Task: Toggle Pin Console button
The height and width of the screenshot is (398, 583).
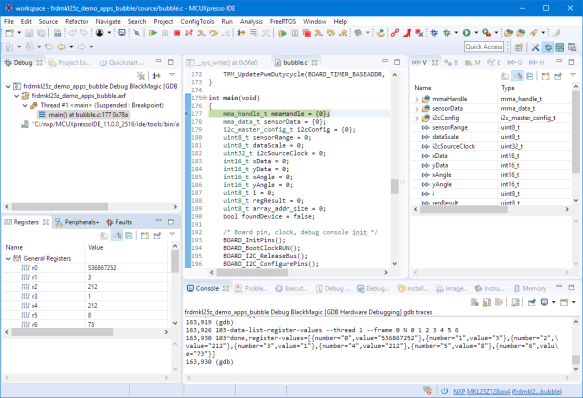Action: click(532, 302)
